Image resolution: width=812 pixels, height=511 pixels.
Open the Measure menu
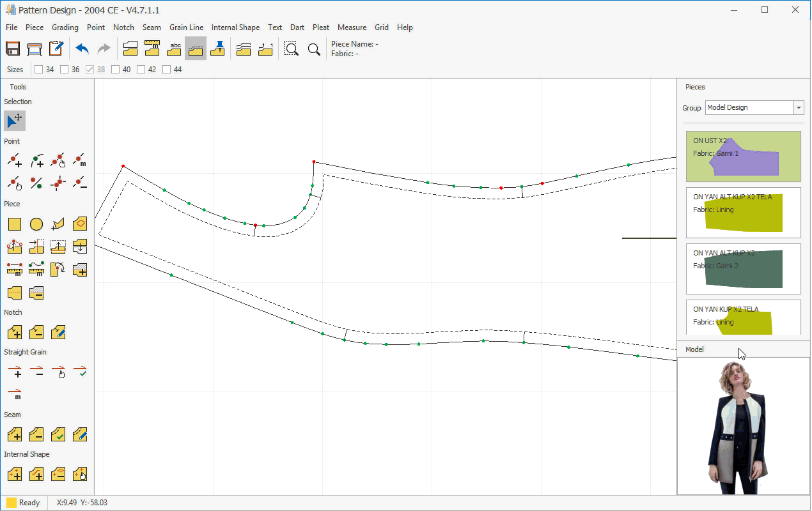pyautogui.click(x=352, y=27)
